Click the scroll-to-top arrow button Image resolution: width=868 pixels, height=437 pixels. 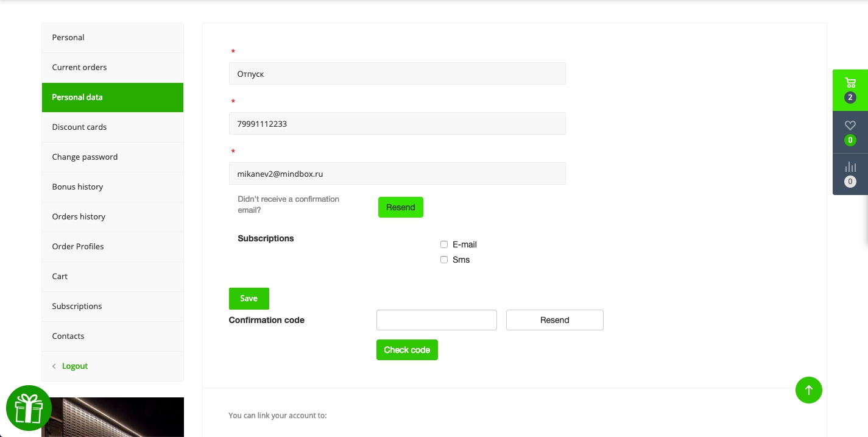pyautogui.click(x=808, y=389)
